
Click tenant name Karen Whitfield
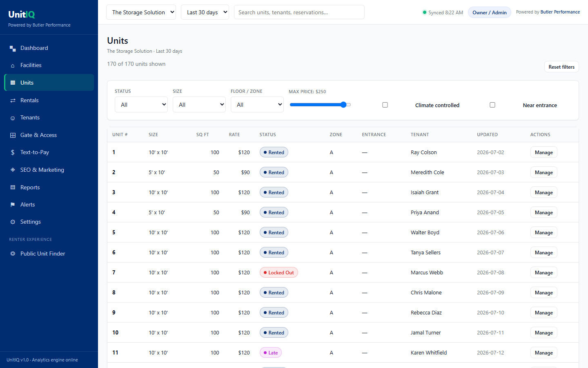click(429, 353)
